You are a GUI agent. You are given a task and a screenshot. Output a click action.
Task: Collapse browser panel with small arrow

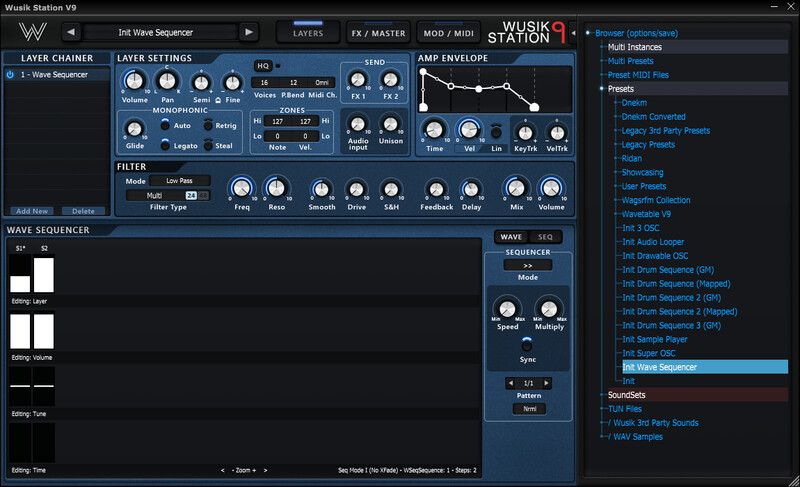[x=573, y=33]
